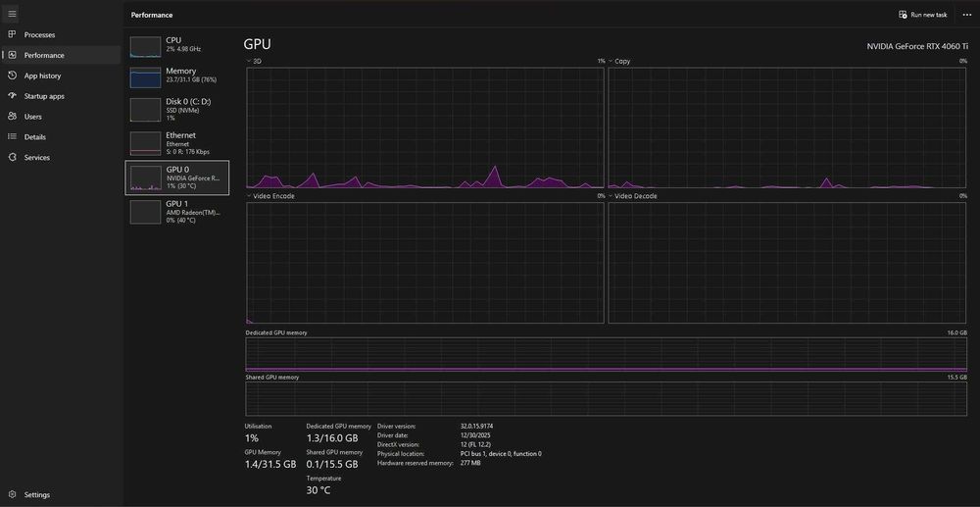Select the Memory mini graph thumbnail

145,77
